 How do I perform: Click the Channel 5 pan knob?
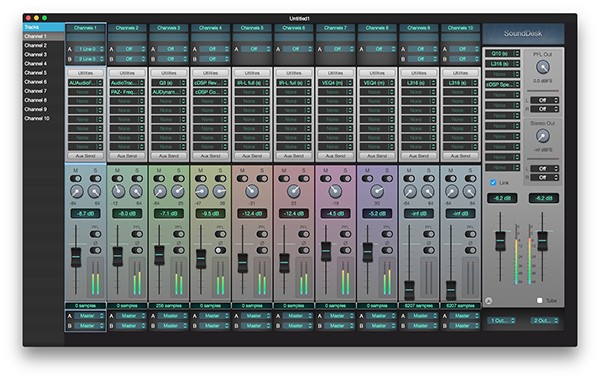252,191
